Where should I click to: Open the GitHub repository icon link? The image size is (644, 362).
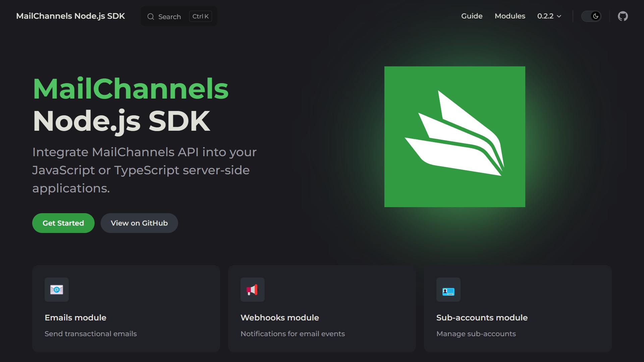click(623, 16)
